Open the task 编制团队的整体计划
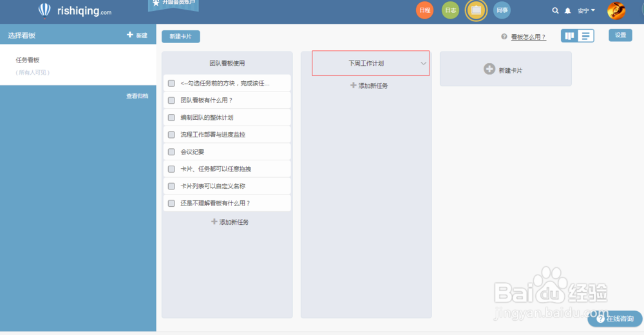Image resolution: width=644 pixels, height=335 pixels. coord(207,117)
